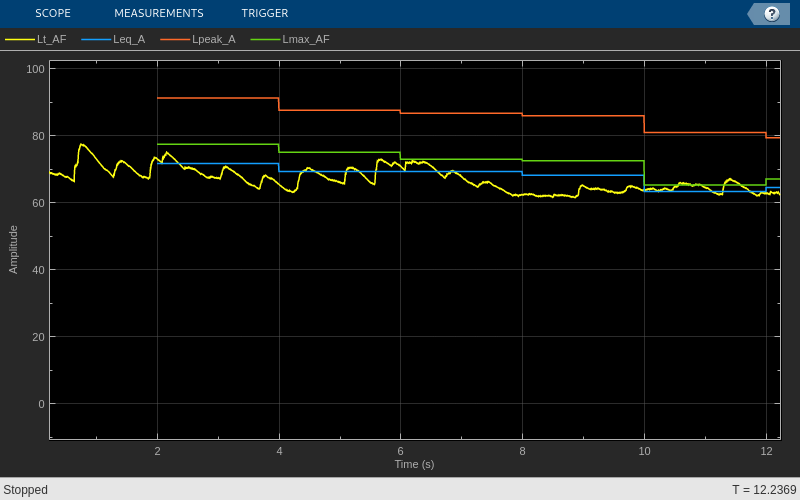800x500 pixels.
Task: Click the 40 y-axis tick label
Action: click(x=38, y=270)
